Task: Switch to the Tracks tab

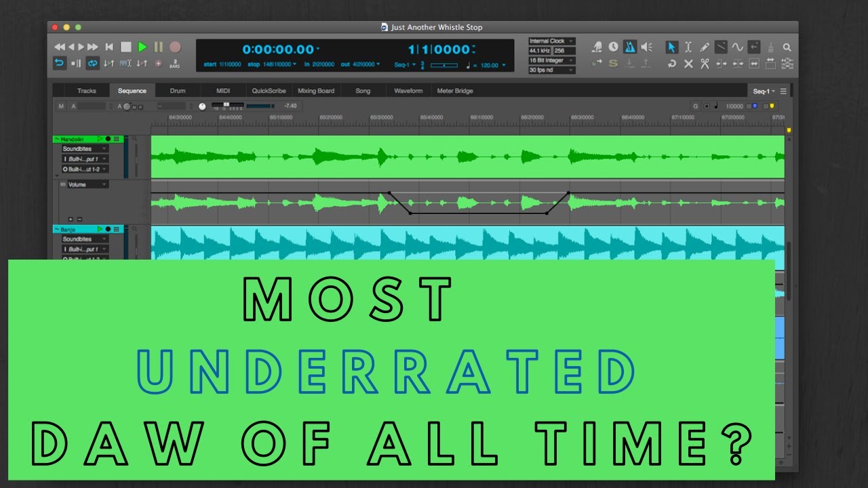Action: click(87, 91)
